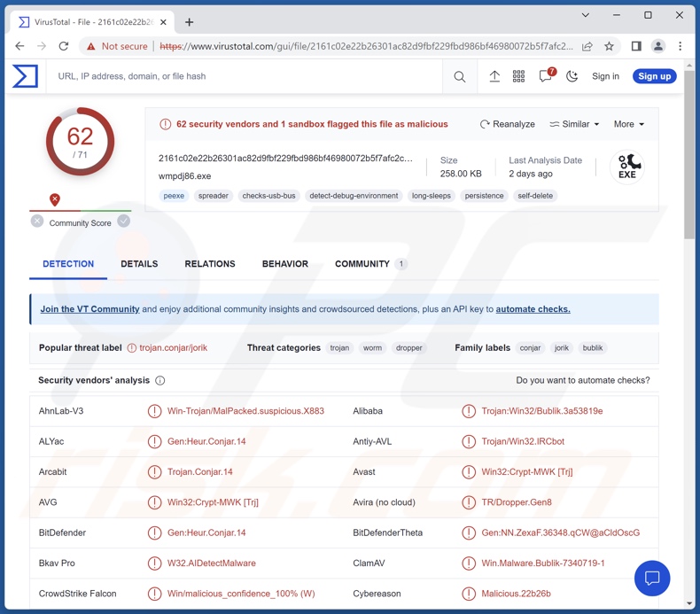Expand the Similar dropdown
The height and width of the screenshot is (614, 700).
(574, 124)
